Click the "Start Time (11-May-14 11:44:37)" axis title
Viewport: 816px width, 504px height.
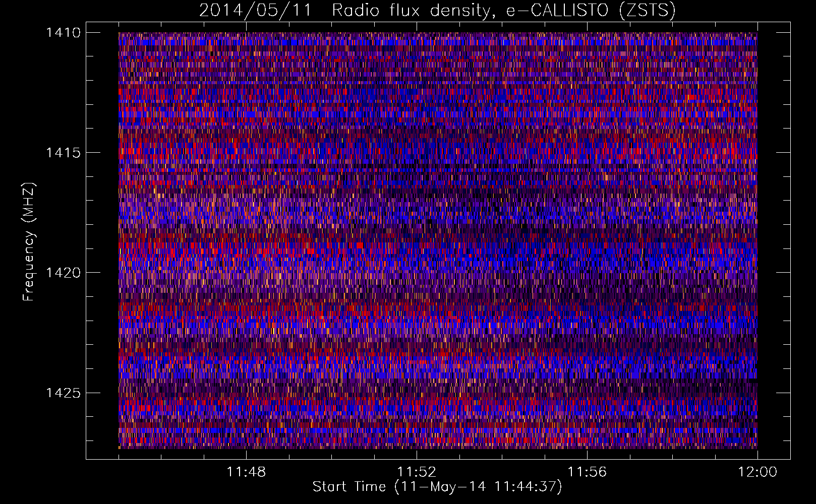[437, 487]
